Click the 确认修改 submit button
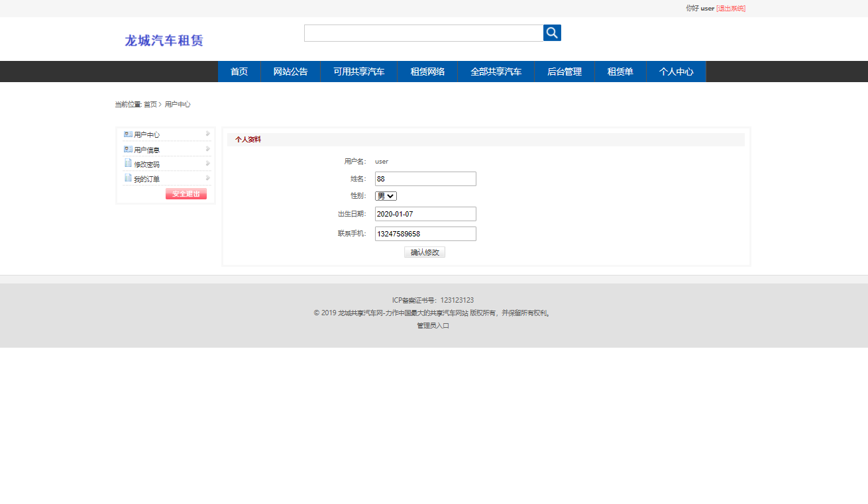Image resolution: width=868 pixels, height=504 pixels. click(x=425, y=252)
